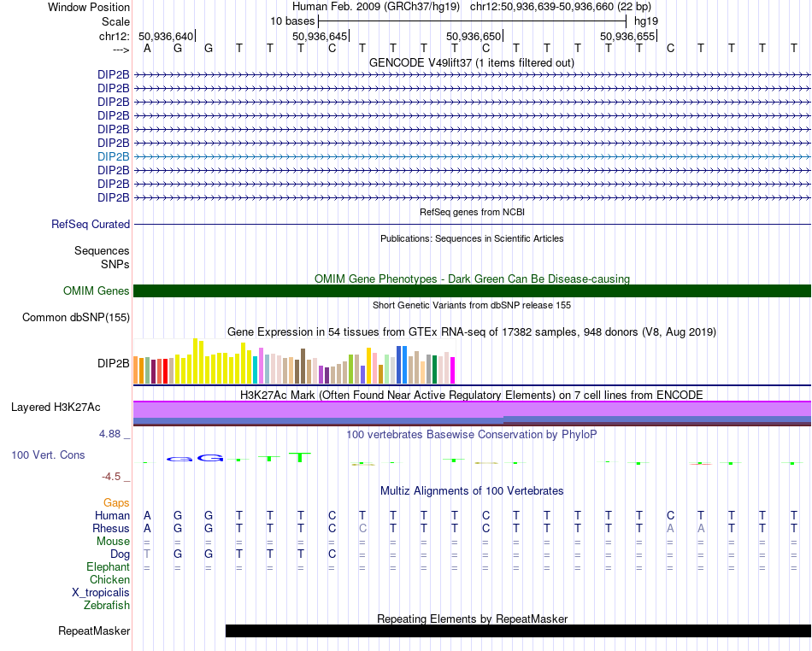Viewport: 812px width, 651px height.
Task: Click the Zebrafish species label
Action: point(107,606)
